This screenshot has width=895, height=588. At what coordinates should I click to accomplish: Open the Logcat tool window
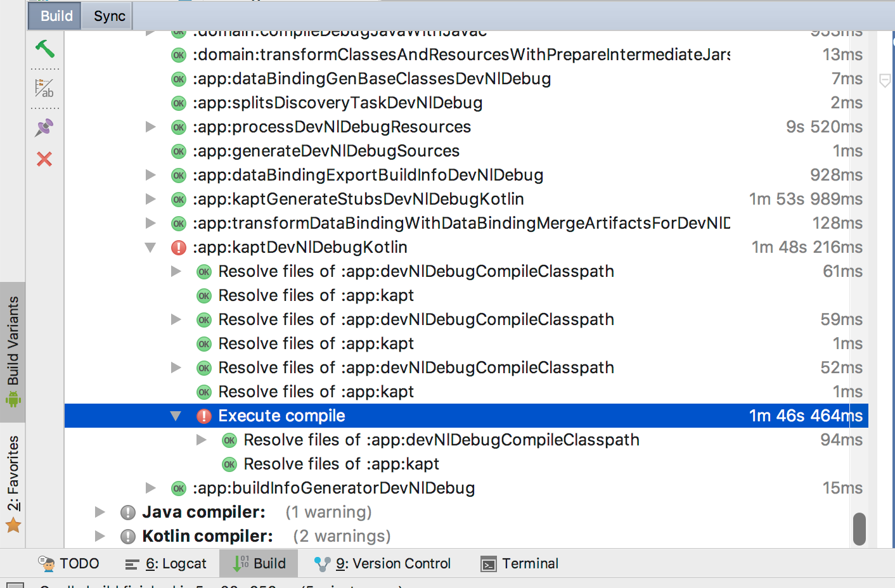pos(166,563)
